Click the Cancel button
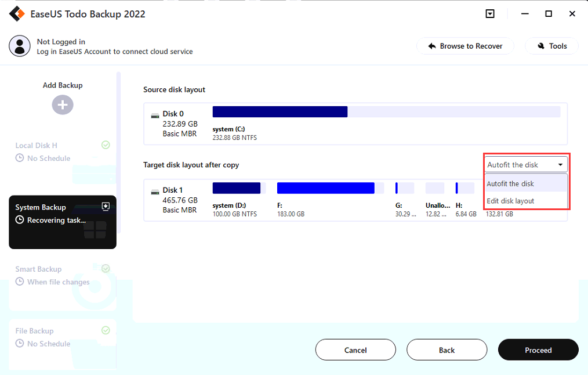This screenshot has width=588, height=375. pyautogui.click(x=355, y=350)
